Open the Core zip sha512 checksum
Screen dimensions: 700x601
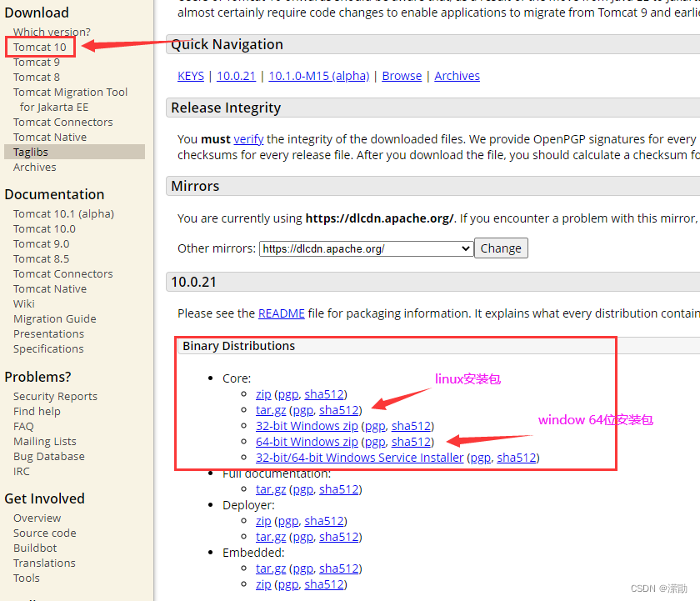(x=324, y=394)
